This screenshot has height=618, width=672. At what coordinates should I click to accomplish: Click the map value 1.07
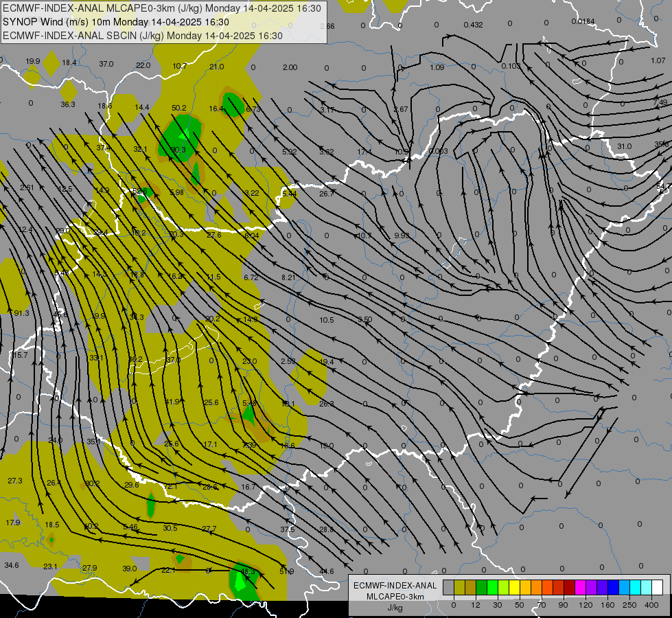(658, 60)
